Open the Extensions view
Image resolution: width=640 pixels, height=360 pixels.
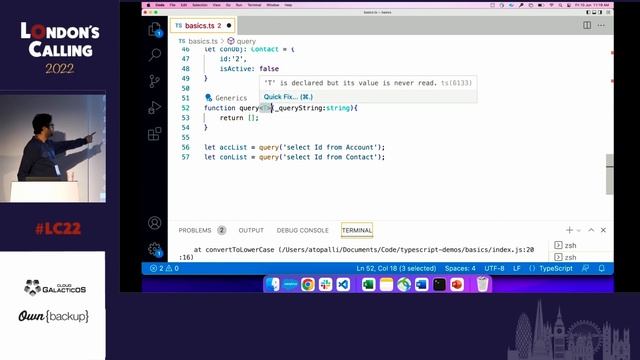tap(155, 133)
